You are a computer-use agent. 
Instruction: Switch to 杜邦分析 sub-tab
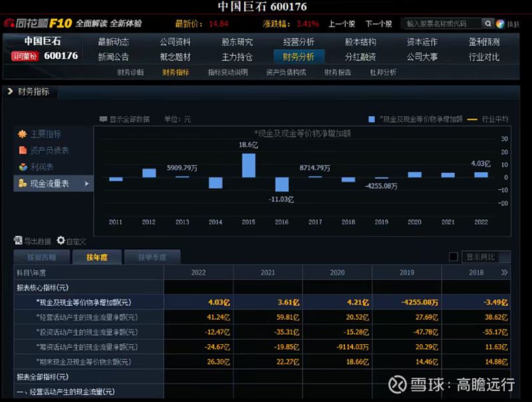pos(383,72)
